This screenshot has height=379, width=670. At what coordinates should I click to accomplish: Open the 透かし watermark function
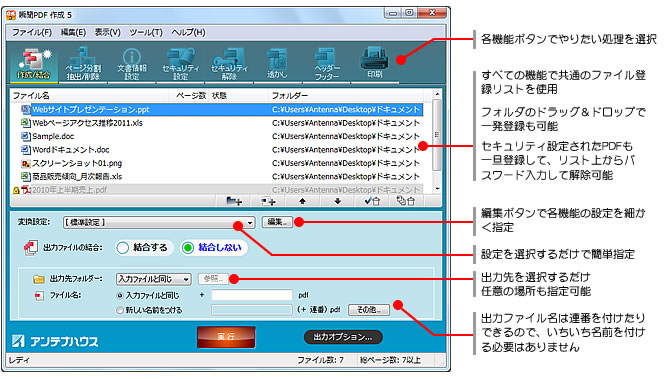click(277, 64)
